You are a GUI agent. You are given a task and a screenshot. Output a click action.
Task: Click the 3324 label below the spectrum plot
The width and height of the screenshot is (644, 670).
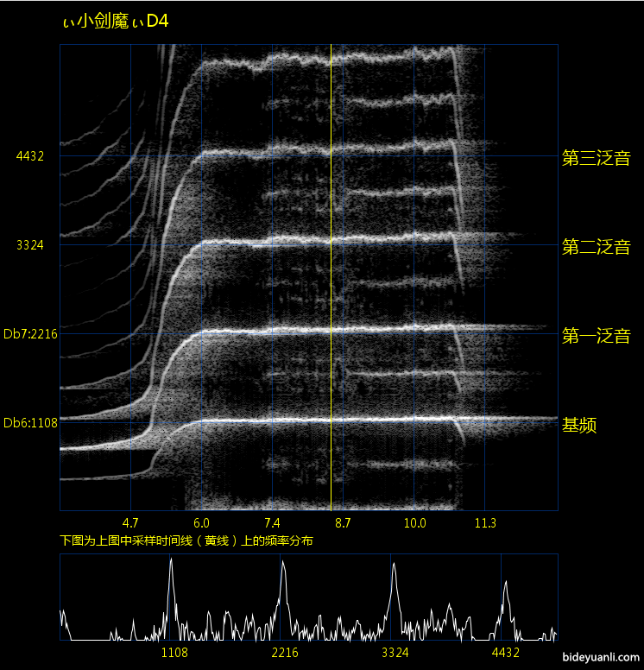tap(395, 652)
